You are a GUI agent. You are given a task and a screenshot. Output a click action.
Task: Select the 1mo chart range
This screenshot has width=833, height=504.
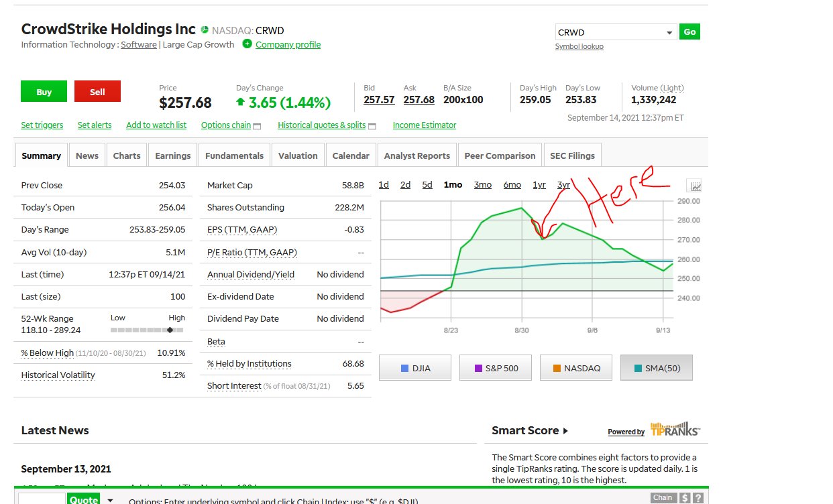coord(453,185)
